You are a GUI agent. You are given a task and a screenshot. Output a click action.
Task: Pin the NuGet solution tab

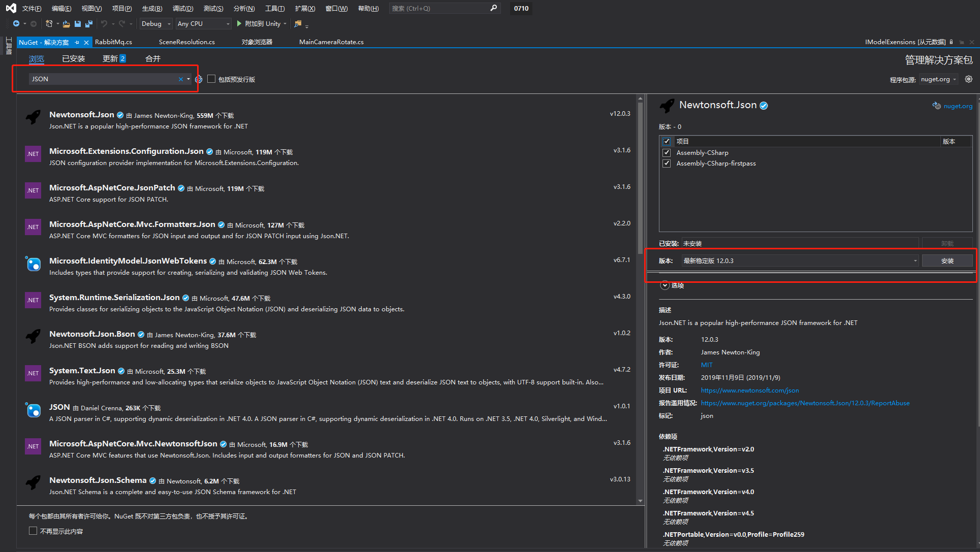point(77,43)
